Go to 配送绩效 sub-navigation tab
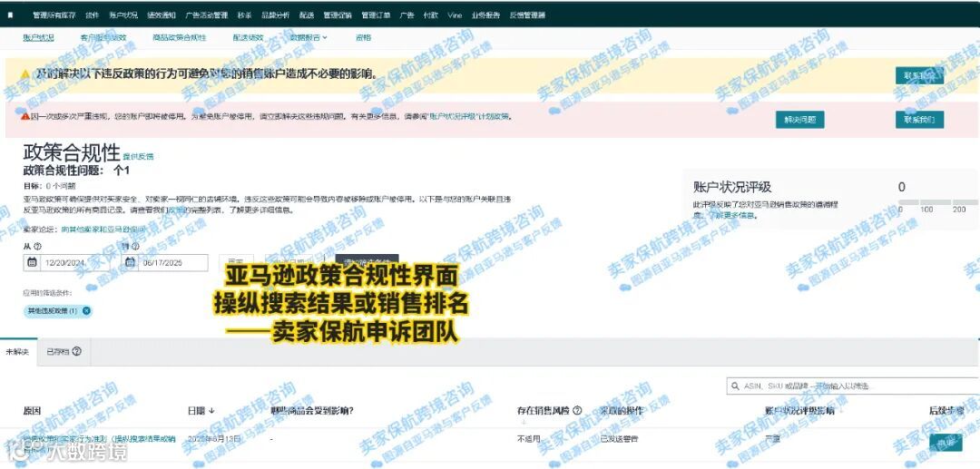Screen dimensions: 980x469 pos(248,37)
